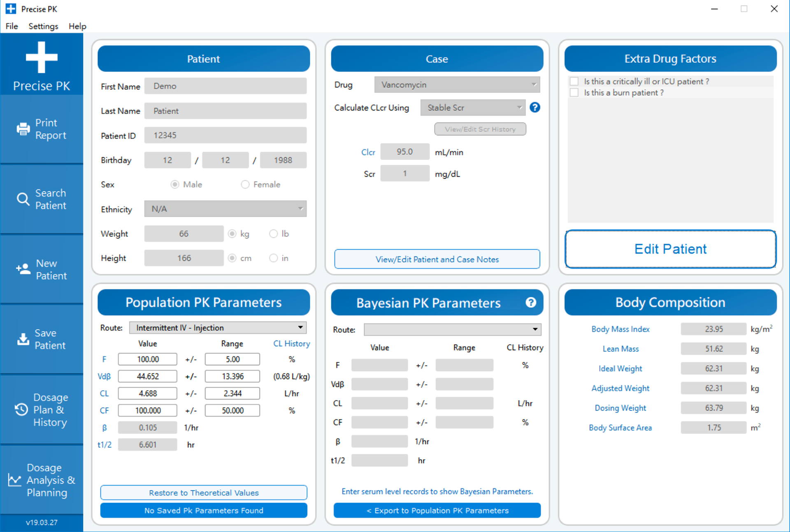Click the Precise PK title bar app icon
The image size is (790, 532).
[11, 9]
